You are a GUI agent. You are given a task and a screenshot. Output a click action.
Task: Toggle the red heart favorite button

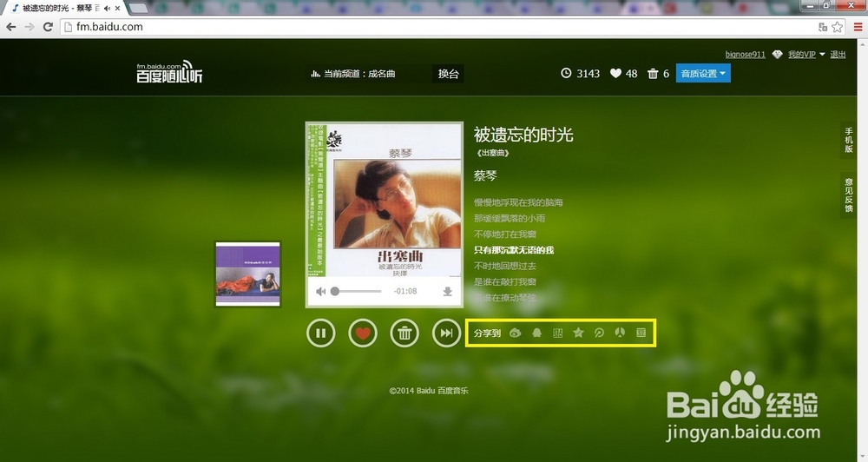pos(363,333)
